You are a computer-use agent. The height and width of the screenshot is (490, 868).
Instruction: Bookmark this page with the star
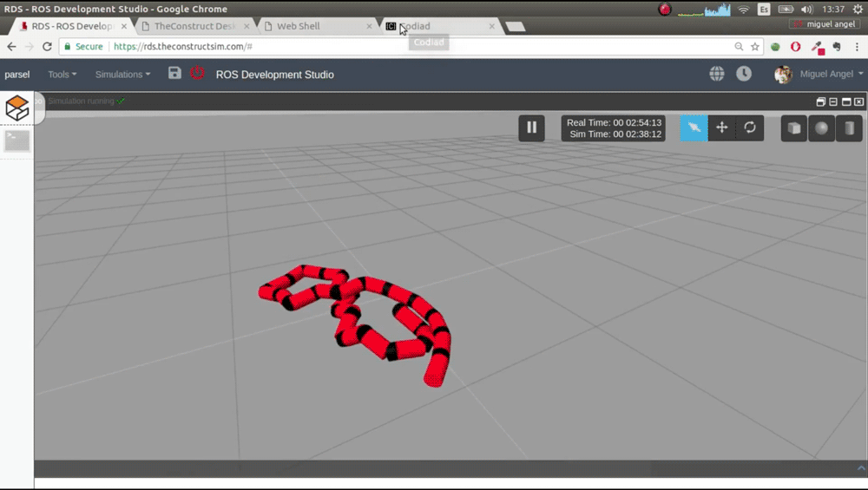click(754, 47)
